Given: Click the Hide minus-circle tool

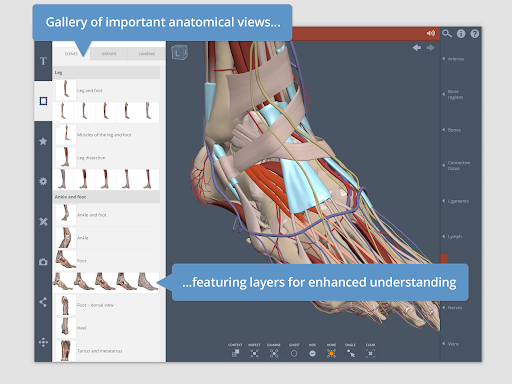Looking at the screenshot, I should tap(312, 351).
